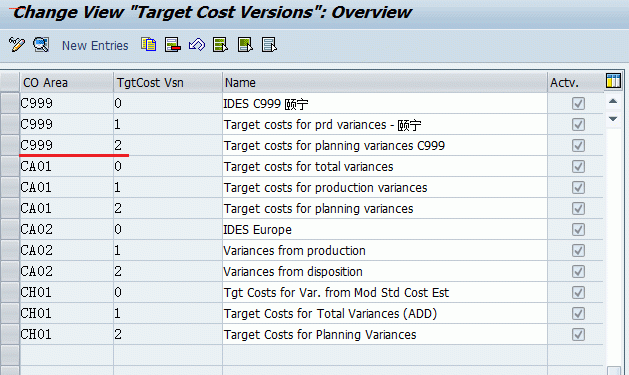Click the Select Block icon
This screenshot has height=375, width=629.
pos(245,45)
